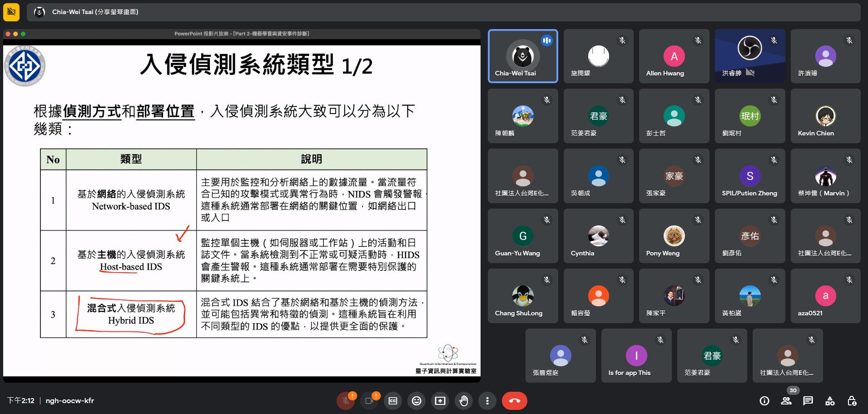Click the meeting code ngh-oocw-kfr
This screenshot has width=868, height=414.
tap(69, 401)
